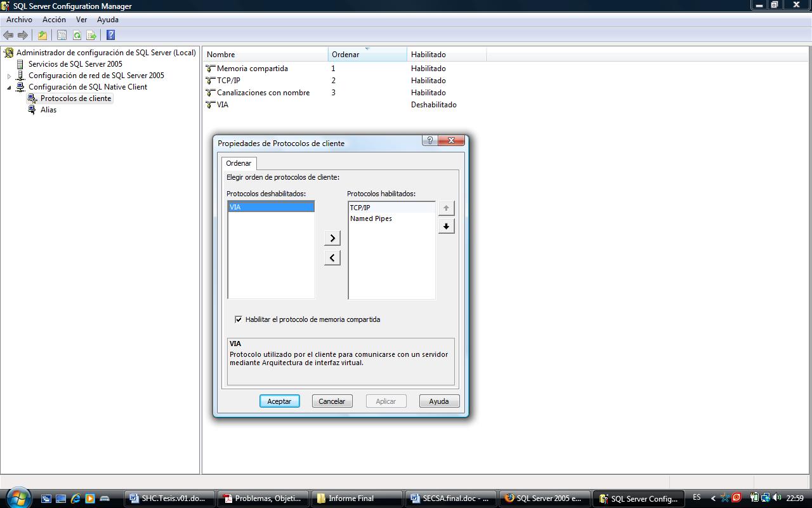Image resolution: width=812 pixels, height=508 pixels.
Task: Click the red tray icon
Action: pos(737,498)
